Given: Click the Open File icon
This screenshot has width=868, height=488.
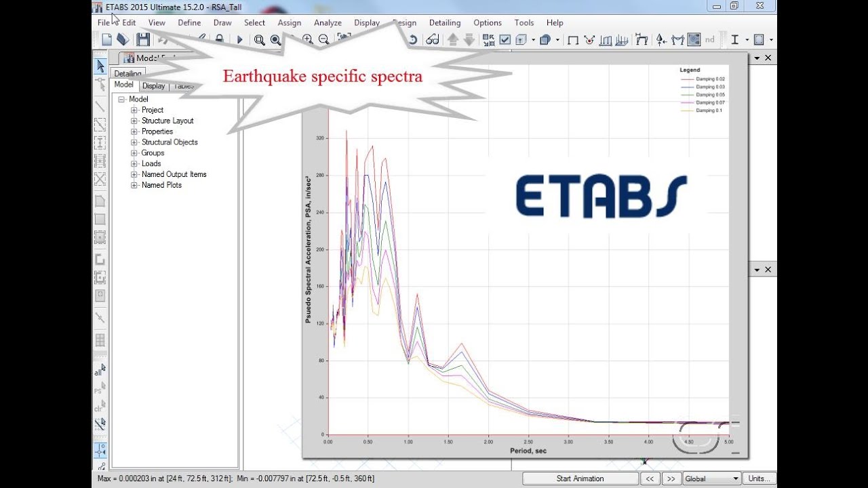Looking at the screenshot, I should point(123,40).
